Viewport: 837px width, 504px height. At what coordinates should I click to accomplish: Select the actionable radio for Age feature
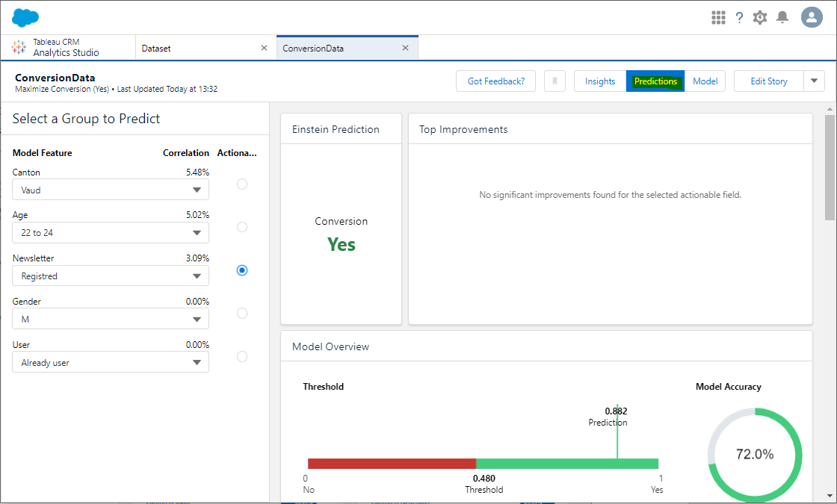[241, 227]
